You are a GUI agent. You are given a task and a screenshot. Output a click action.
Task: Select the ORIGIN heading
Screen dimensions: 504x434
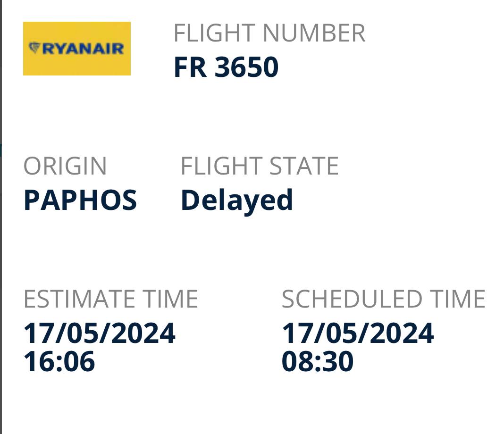65,166
